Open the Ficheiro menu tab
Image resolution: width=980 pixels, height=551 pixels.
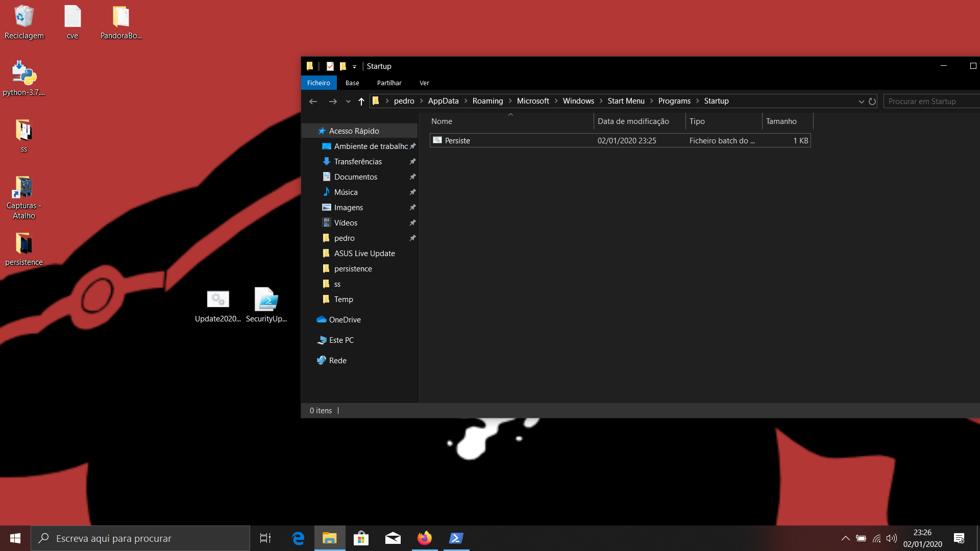click(x=318, y=83)
